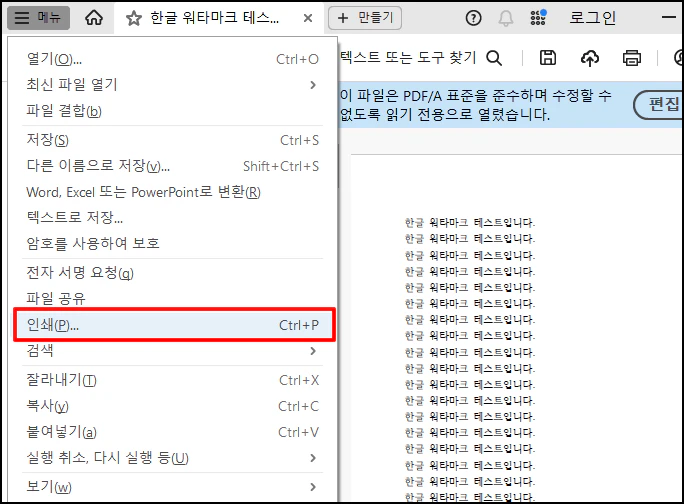Screen dimensions: 684x504
Task: Open the apps grid icon
Action: point(538,18)
